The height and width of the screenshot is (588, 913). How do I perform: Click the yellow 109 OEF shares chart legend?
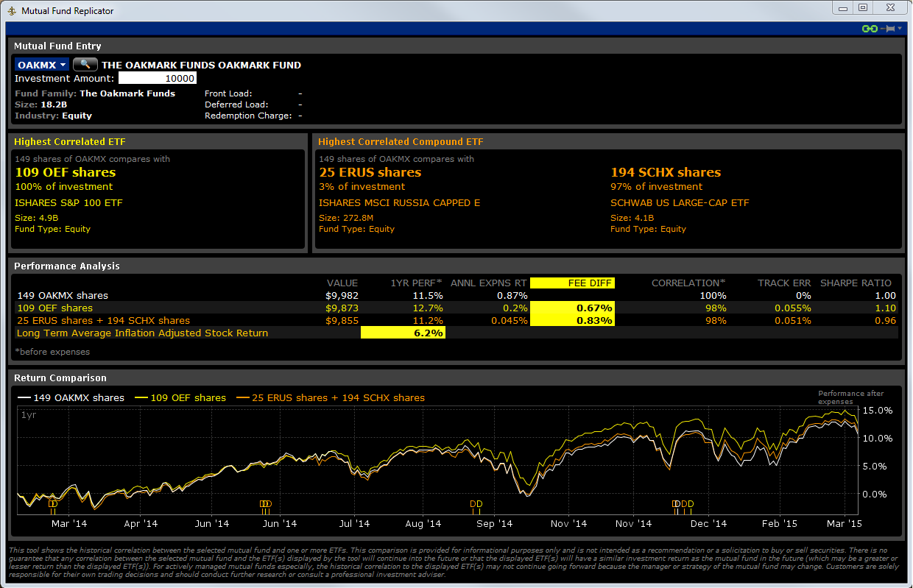click(x=179, y=397)
